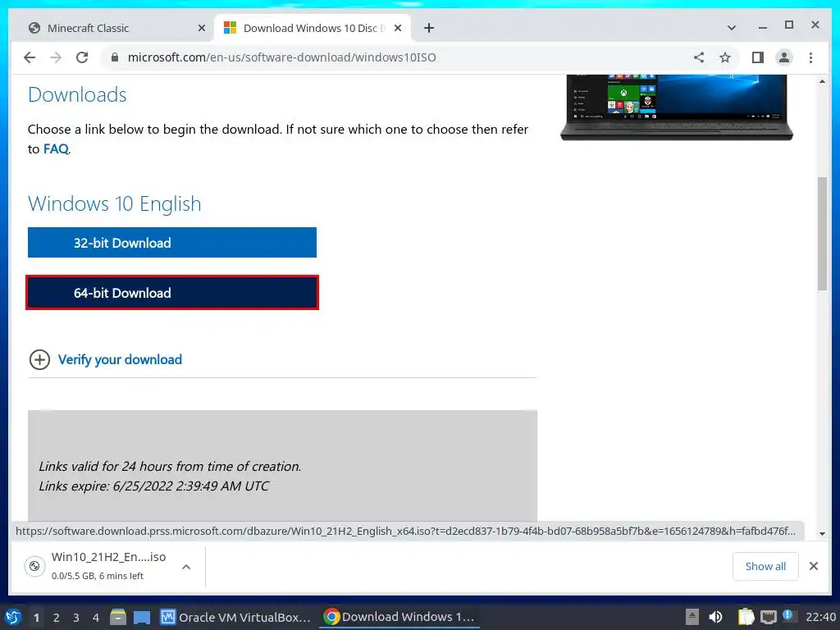Image resolution: width=840 pixels, height=630 pixels.
Task: Switch to workspace 3
Action: pyautogui.click(x=76, y=618)
